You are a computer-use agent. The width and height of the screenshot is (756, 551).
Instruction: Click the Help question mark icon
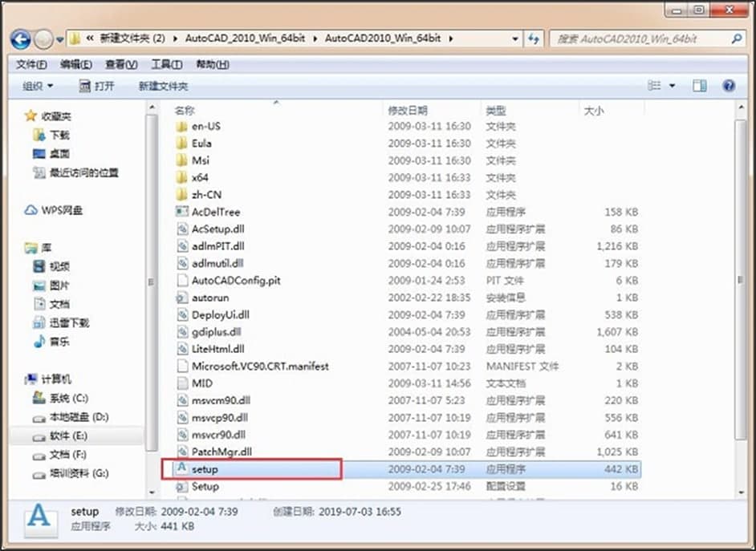[x=728, y=85]
